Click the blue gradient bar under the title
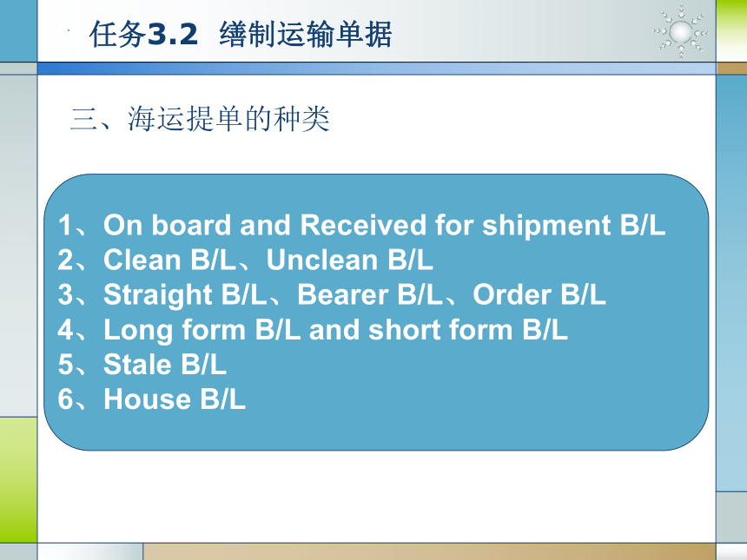Image resolution: width=747 pixels, height=560 pixels. pos(376,69)
